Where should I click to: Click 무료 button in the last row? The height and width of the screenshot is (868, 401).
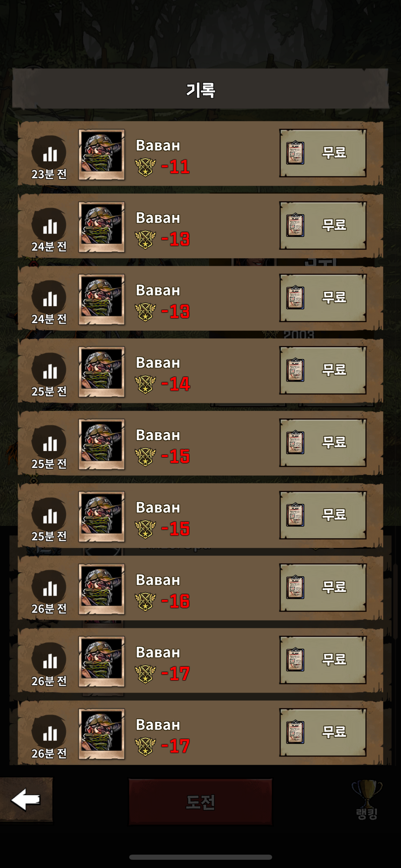[x=323, y=732]
